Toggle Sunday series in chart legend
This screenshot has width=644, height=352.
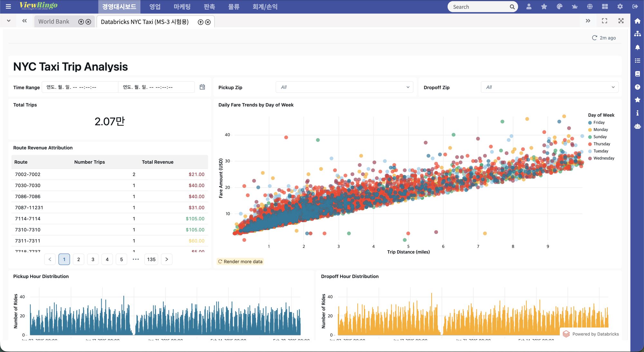(597, 137)
